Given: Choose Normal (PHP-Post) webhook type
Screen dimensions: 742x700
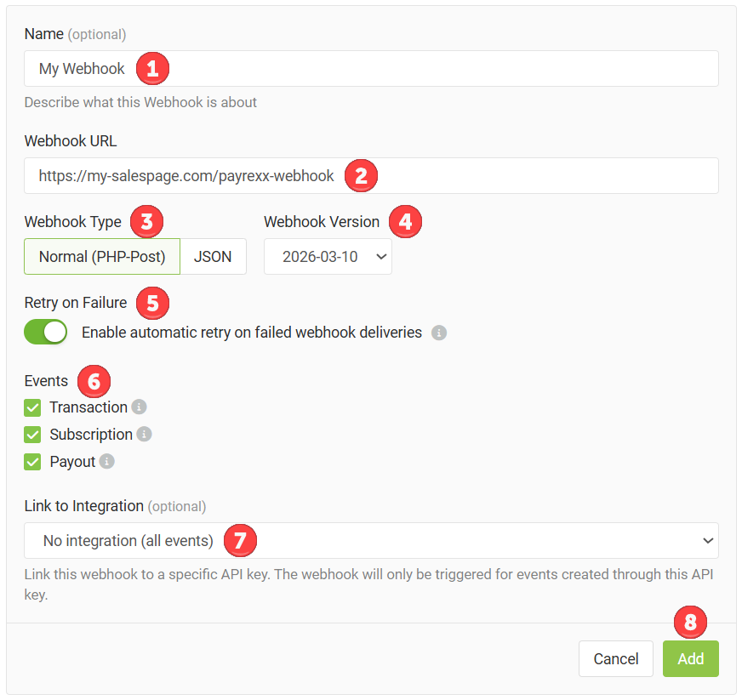Looking at the screenshot, I should 102,257.
